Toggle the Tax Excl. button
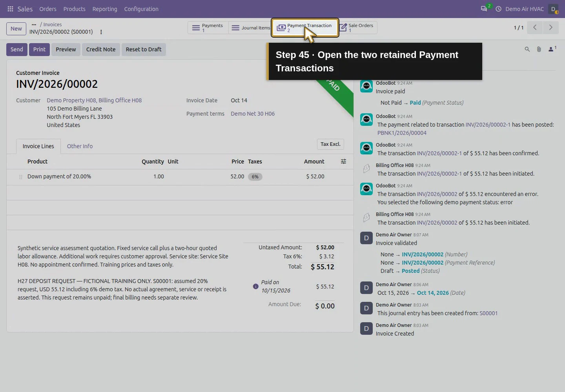The width and height of the screenshot is (565, 392). 330,144
